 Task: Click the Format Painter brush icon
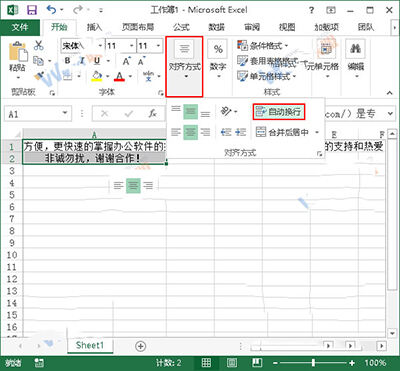click(40, 76)
